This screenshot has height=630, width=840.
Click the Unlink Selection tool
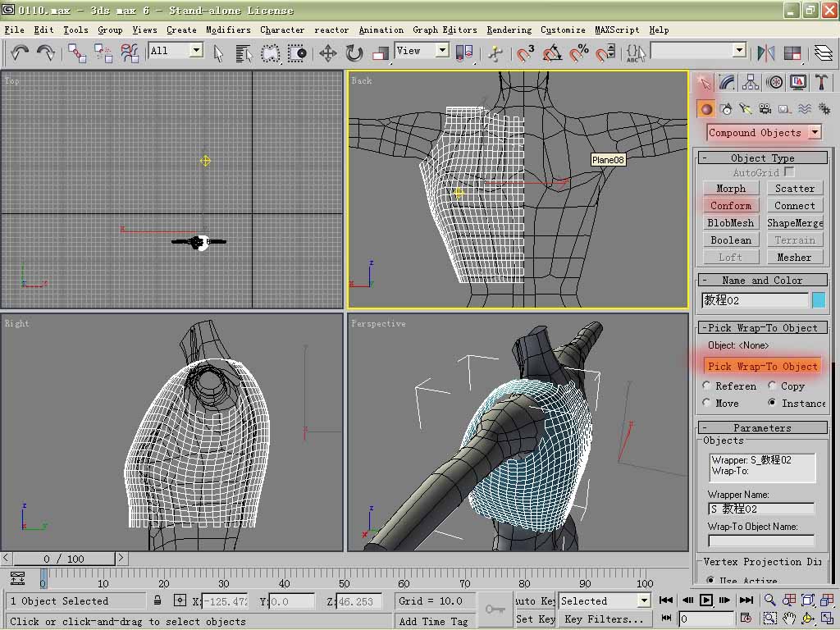click(x=103, y=53)
